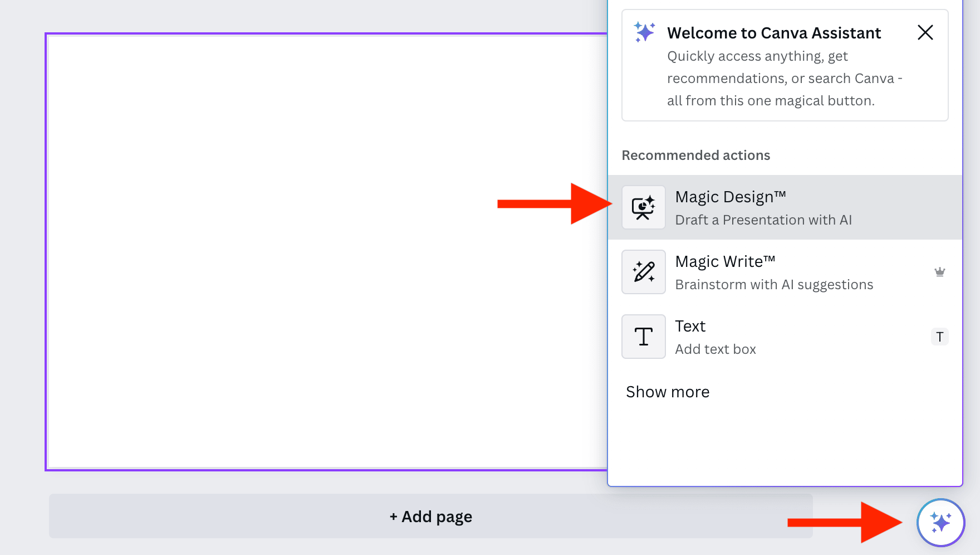Click the Text tool T icon
980x555 pixels.
pyautogui.click(x=643, y=337)
